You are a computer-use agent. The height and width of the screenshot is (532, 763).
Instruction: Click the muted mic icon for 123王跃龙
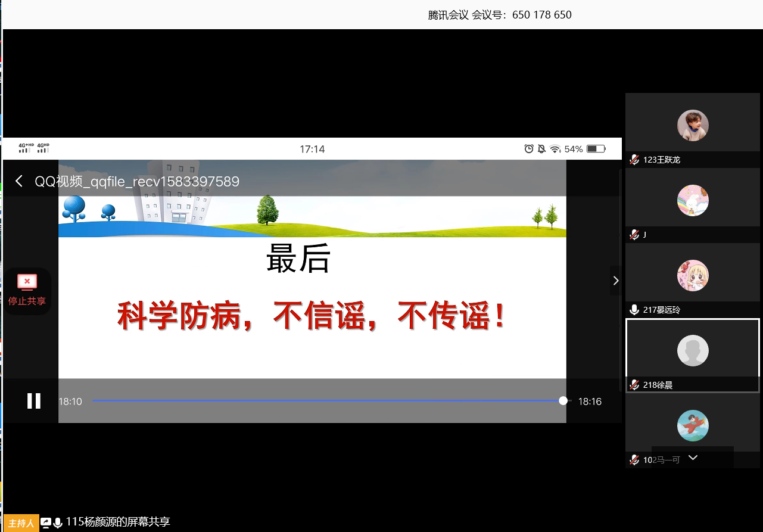click(634, 160)
